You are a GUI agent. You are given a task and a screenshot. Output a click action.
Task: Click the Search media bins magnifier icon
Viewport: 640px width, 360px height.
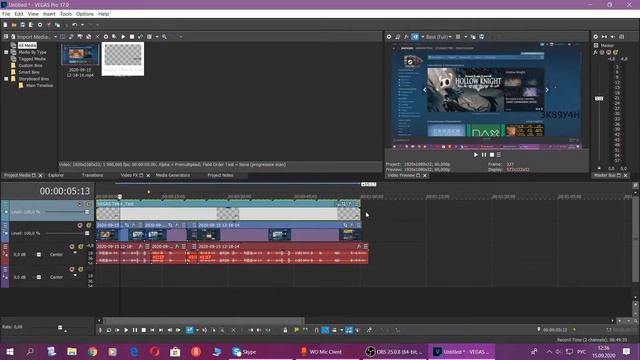click(x=164, y=37)
